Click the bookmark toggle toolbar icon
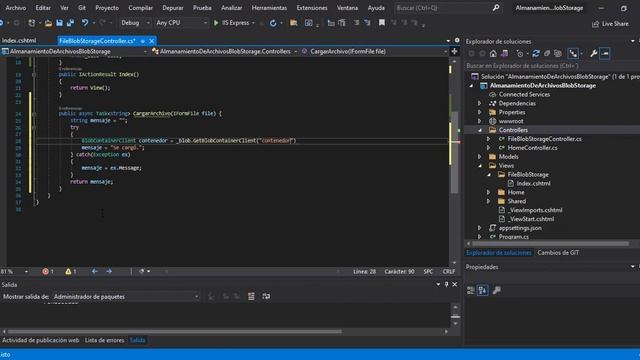 tap(382, 23)
